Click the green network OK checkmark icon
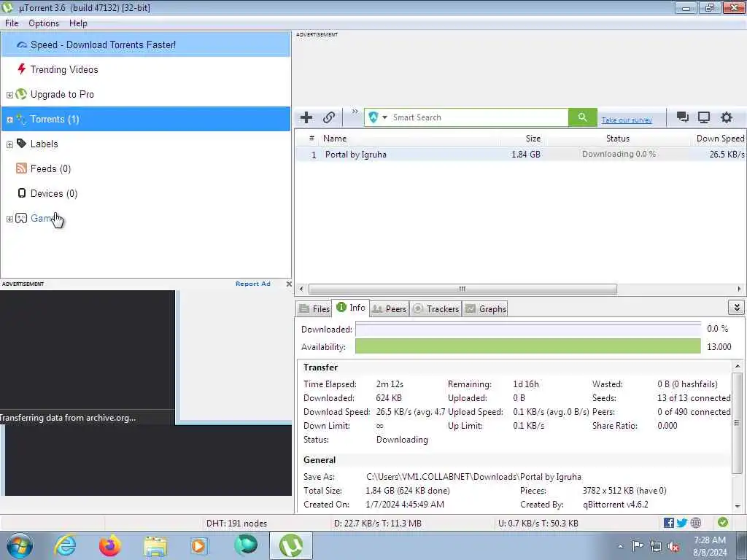Image resolution: width=747 pixels, height=560 pixels. click(723, 522)
